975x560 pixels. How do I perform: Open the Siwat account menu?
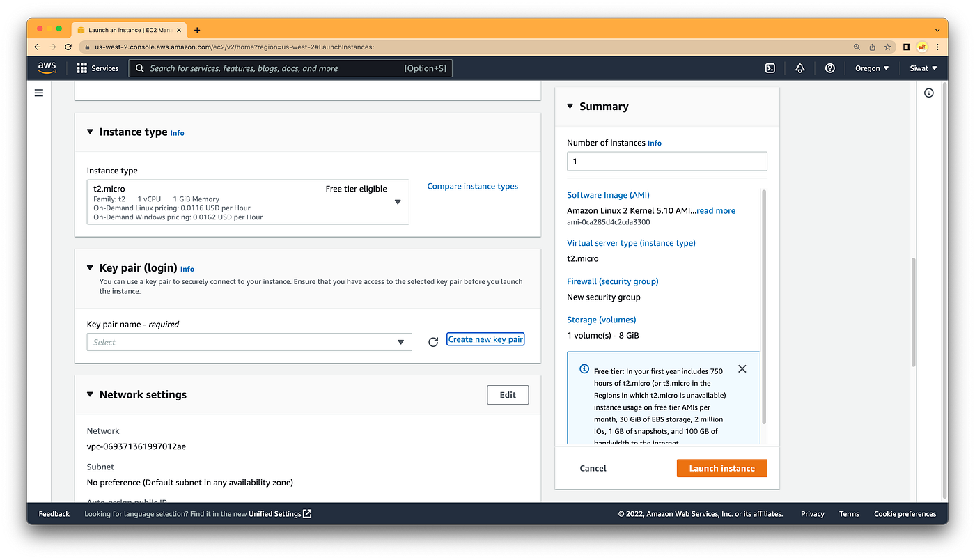(923, 68)
